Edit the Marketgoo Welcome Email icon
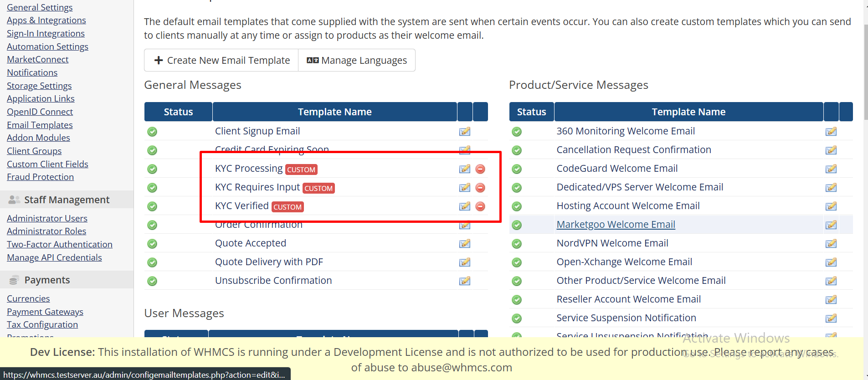 pos(831,225)
